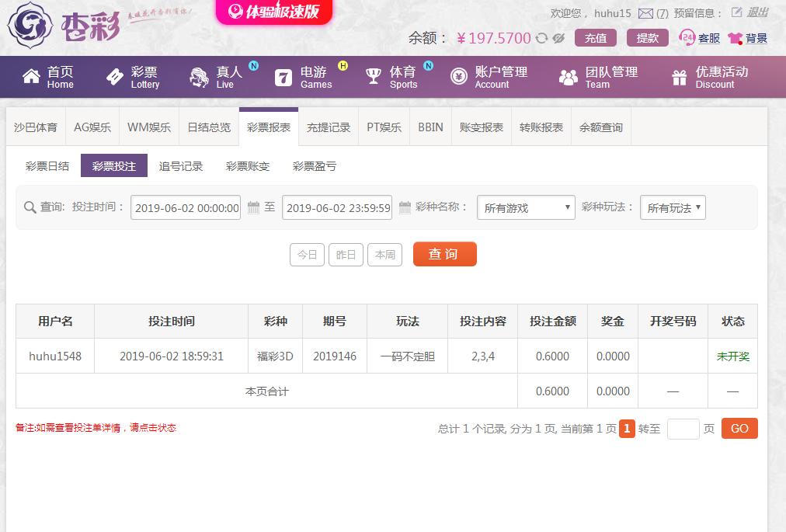Open Team management people icon

point(569,77)
